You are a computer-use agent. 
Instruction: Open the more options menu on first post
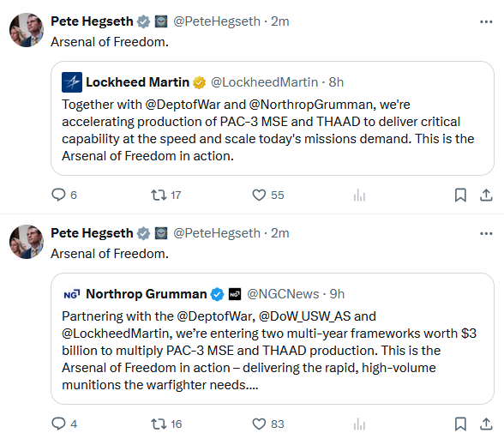pos(486,22)
